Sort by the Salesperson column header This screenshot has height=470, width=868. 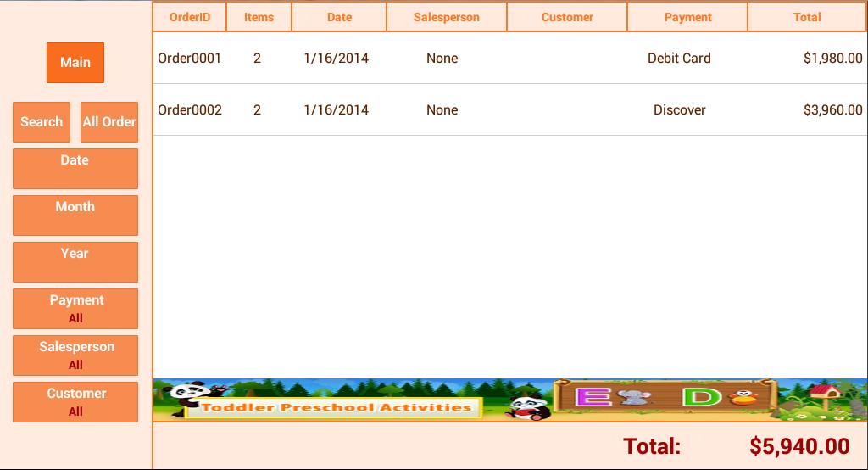point(446,17)
